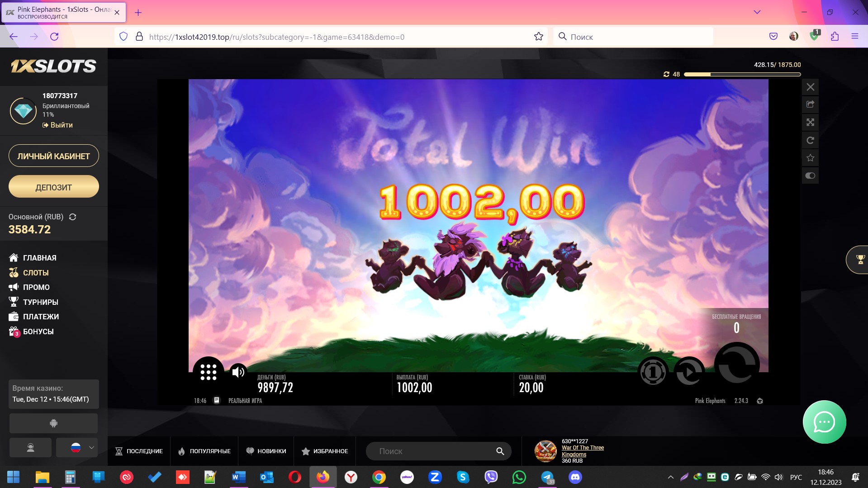868x488 pixels.
Task: Show ИЗБРАННОЕ games
Action: [325, 451]
